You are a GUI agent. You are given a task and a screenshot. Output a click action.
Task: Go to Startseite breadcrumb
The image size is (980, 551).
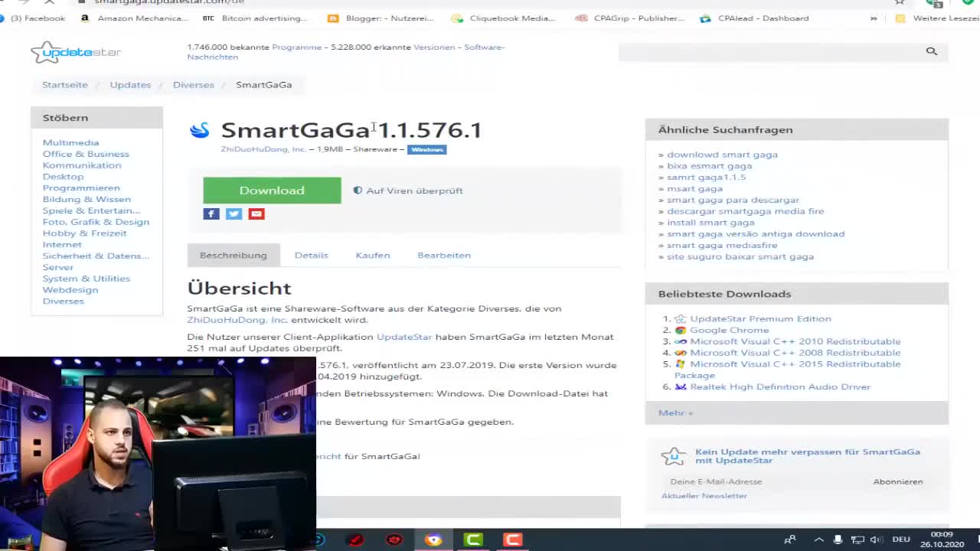point(65,85)
